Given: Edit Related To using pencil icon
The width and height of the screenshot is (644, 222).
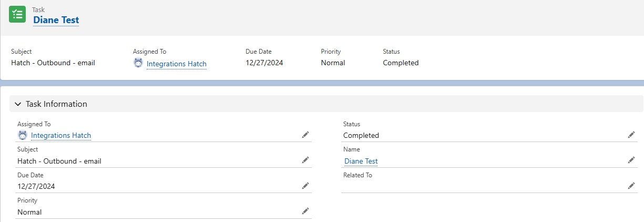Looking at the screenshot, I should click(x=631, y=186).
